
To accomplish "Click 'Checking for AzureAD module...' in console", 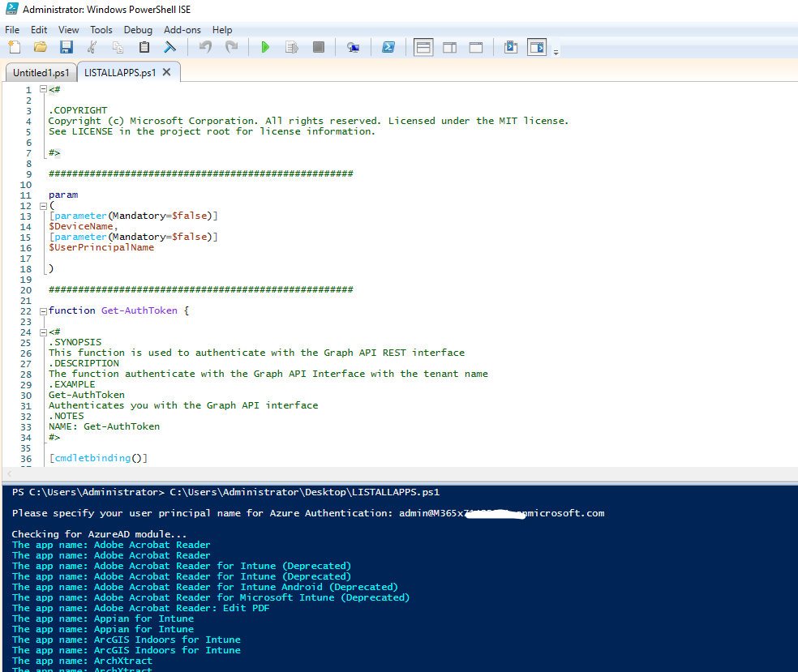I will tap(99, 534).
